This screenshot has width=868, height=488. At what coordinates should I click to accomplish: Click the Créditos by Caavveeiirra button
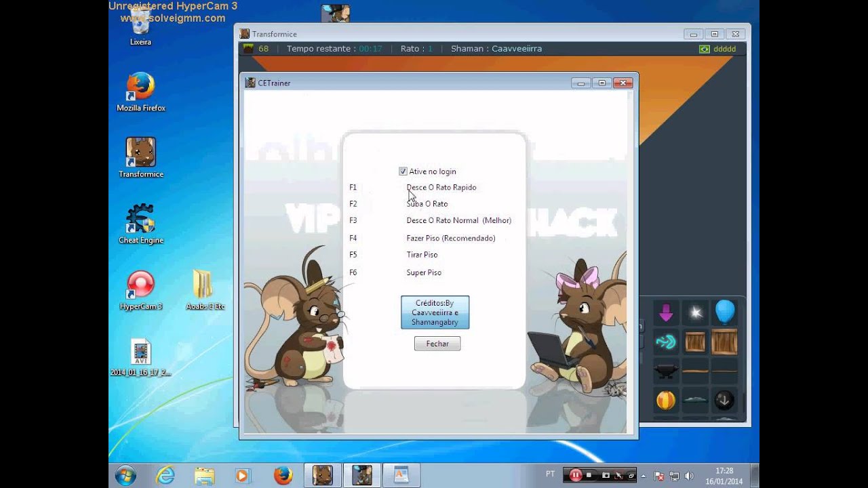[435, 312]
